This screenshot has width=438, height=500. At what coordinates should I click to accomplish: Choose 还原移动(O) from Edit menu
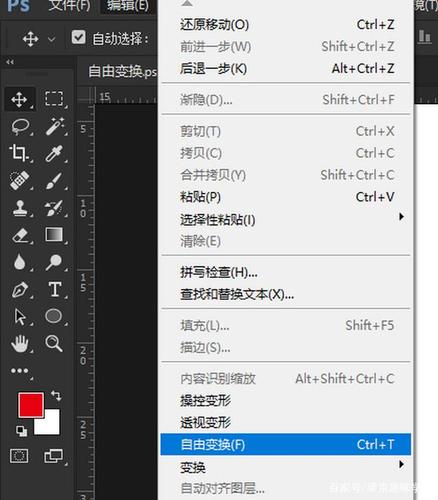286,25
